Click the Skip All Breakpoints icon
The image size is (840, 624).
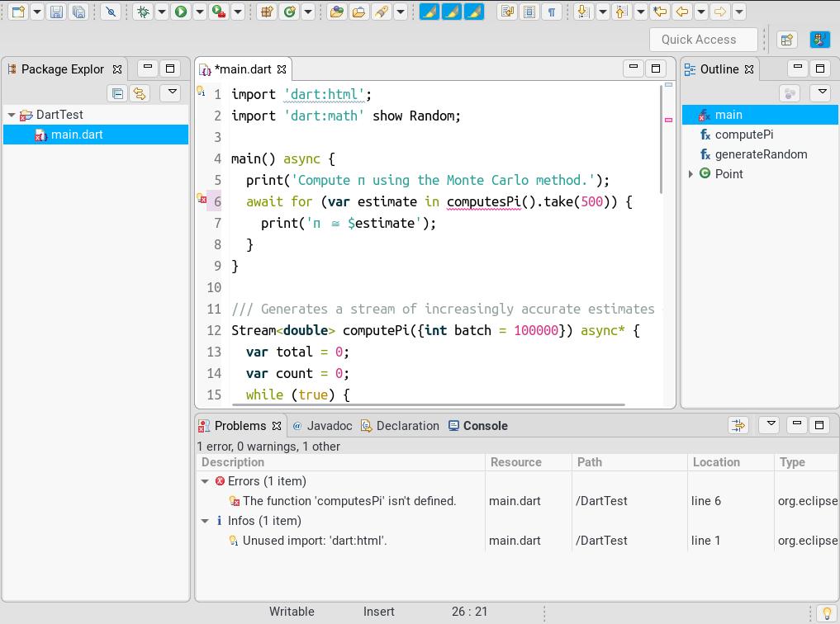[111, 12]
